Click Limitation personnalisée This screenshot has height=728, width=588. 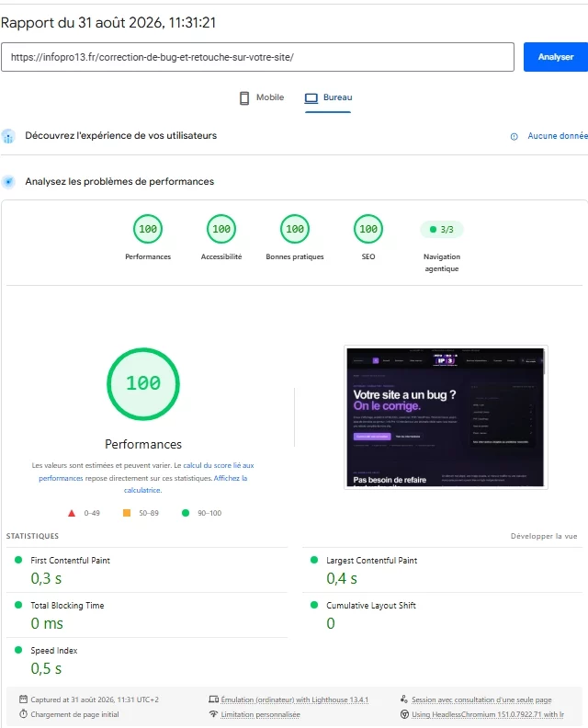coord(260,714)
